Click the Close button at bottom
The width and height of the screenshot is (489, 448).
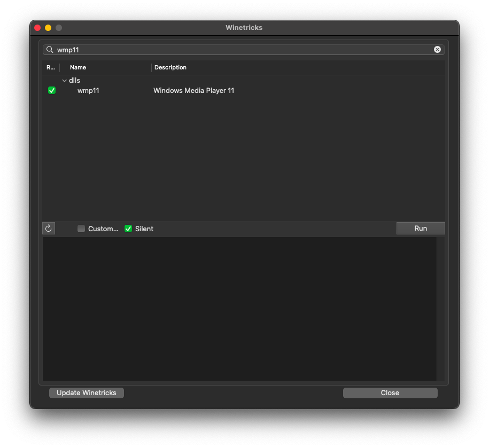[390, 393]
